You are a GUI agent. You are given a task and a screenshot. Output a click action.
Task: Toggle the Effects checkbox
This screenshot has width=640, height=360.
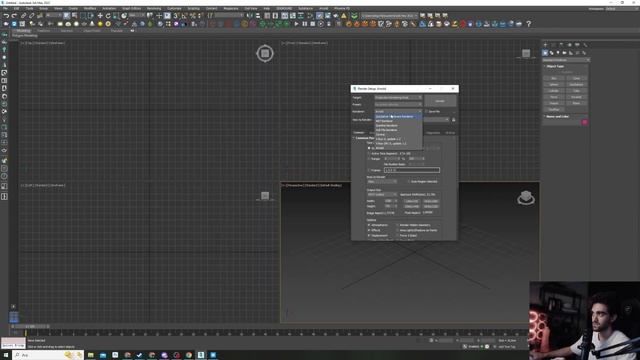[369, 230]
